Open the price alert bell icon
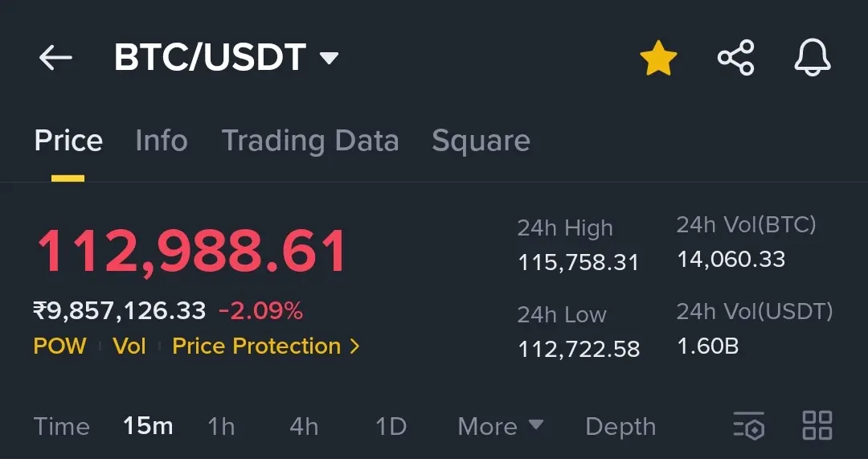Screen dimensions: 868x459 pos(812,58)
